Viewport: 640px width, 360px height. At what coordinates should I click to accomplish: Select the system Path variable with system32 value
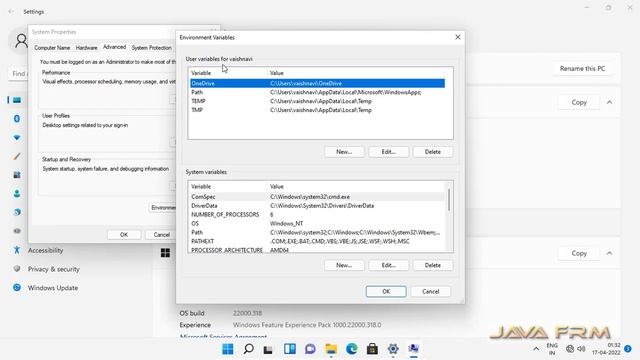[317, 233]
